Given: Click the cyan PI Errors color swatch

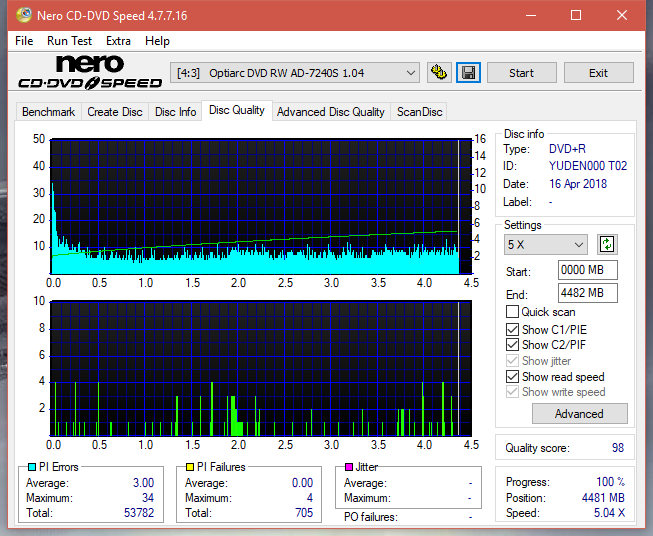Looking at the screenshot, I should [x=31, y=467].
